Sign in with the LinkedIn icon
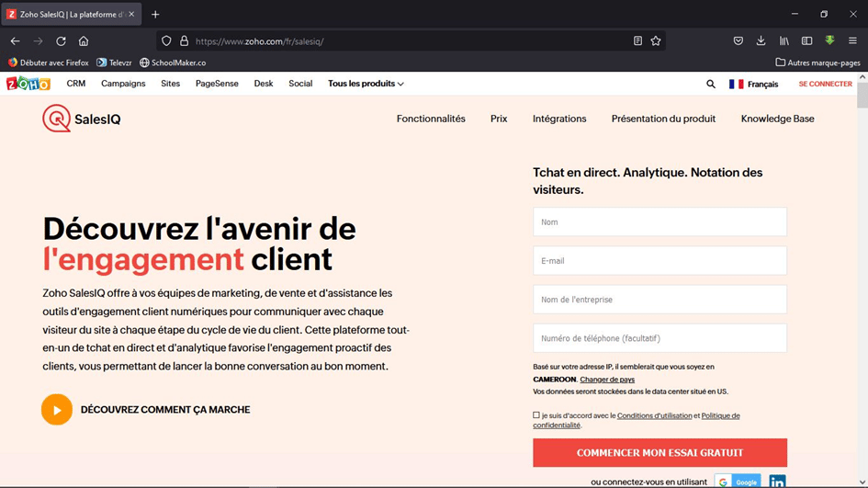868x488 pixels. point(777,482)
